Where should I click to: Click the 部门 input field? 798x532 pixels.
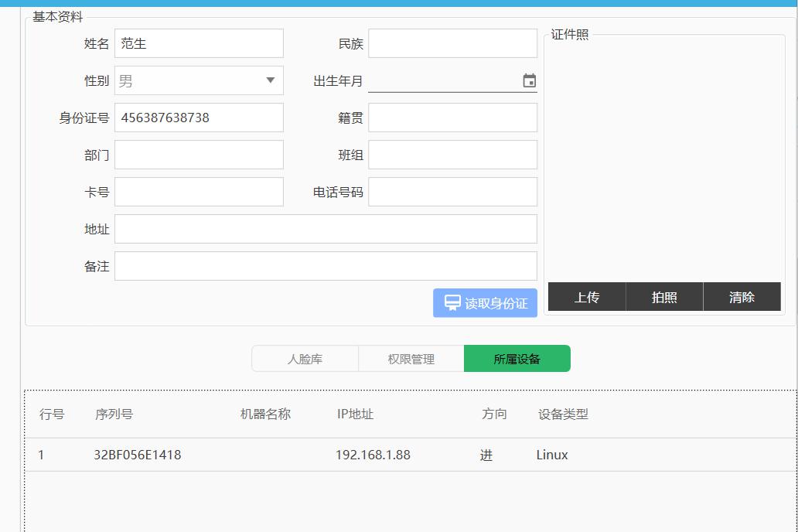199,155
